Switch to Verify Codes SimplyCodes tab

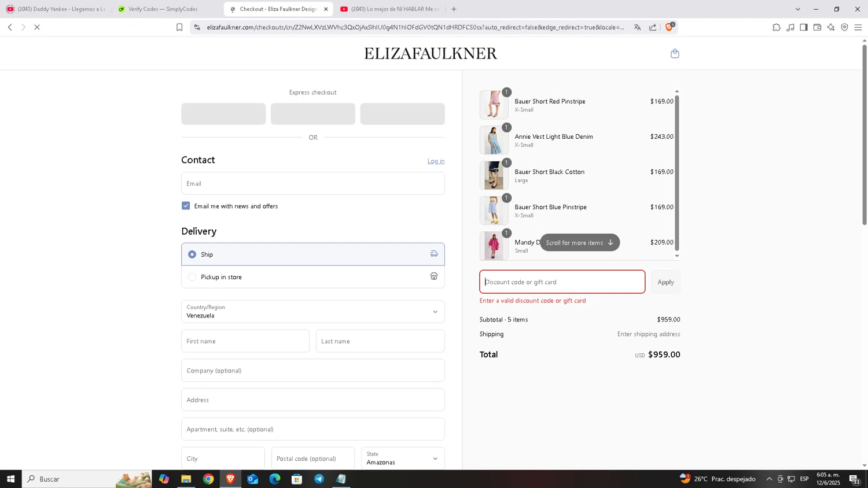(168, 9)
